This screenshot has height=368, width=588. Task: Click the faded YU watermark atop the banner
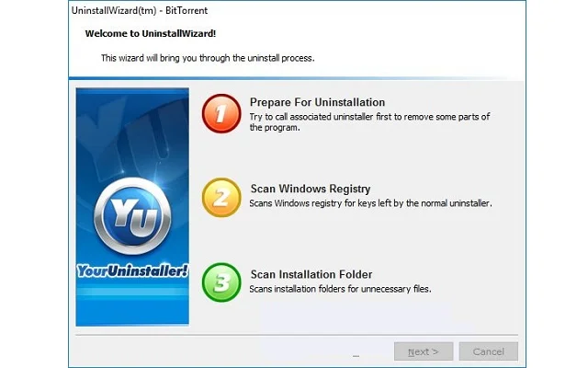pyautogui.click(x=131, y=128)
